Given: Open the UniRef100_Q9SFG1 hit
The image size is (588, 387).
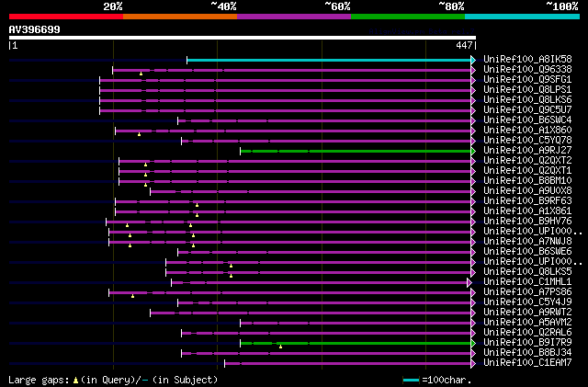Looking at the screenshot, I should (x=527, y=80).
